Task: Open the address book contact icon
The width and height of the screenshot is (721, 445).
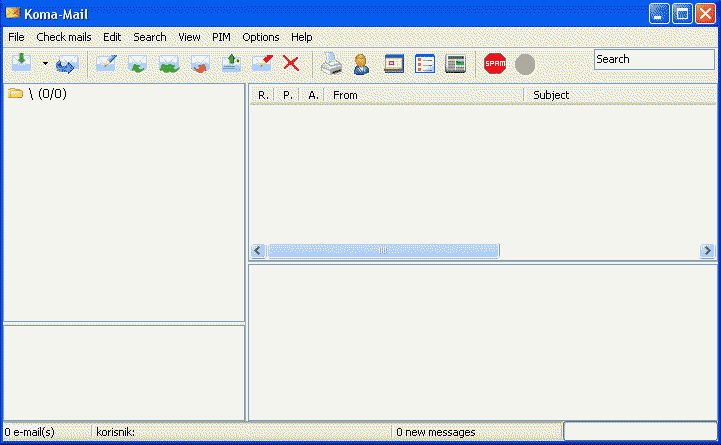Action: [361, 64]
